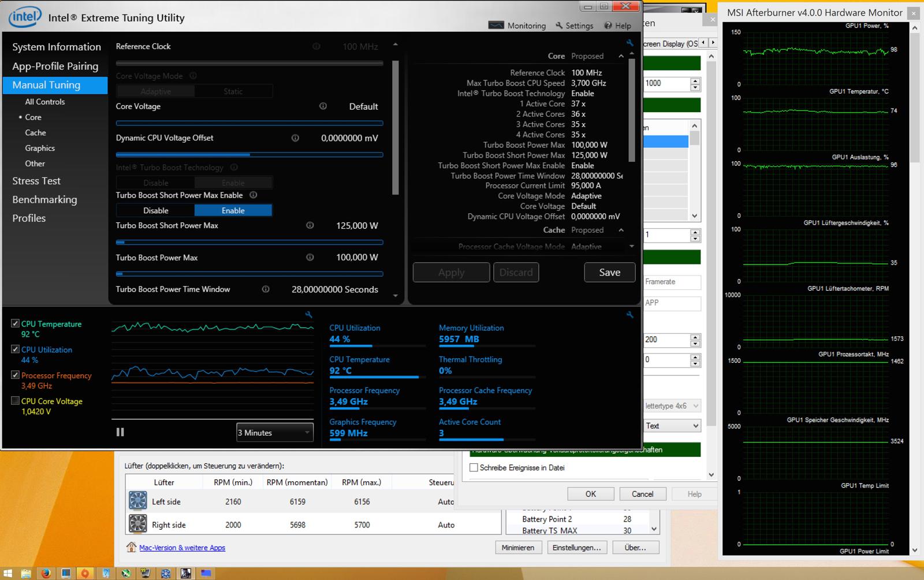Click wrench icon above the proposed settings panel
This screenshot has height=580, width=924.
[629, 43]
